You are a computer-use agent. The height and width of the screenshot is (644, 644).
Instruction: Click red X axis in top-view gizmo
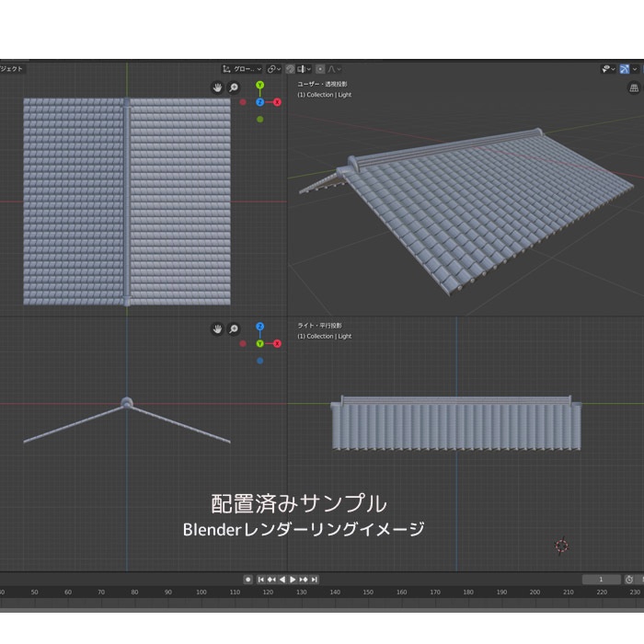[277, 102]
